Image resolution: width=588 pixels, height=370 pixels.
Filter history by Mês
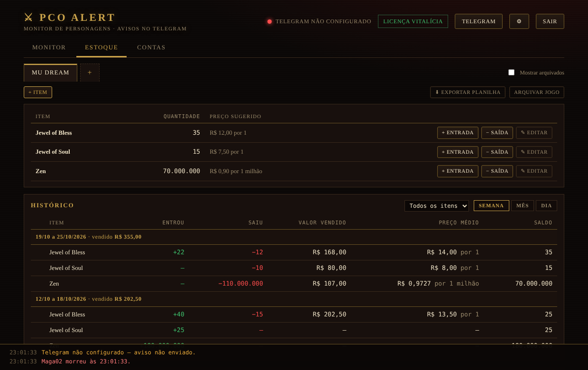523,205
